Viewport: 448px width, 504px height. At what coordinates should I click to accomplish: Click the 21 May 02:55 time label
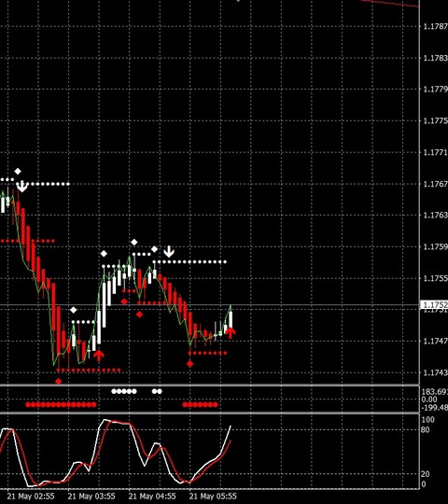(31, 497)
